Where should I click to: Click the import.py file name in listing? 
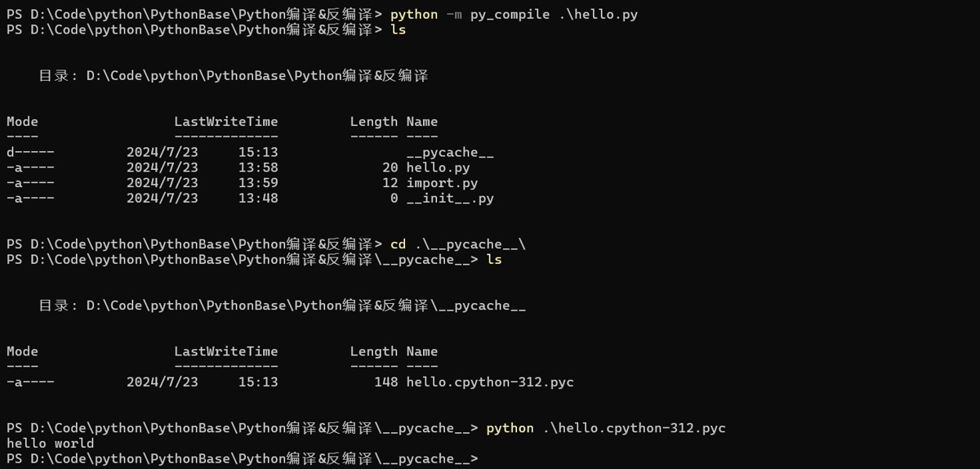point(442,183)
